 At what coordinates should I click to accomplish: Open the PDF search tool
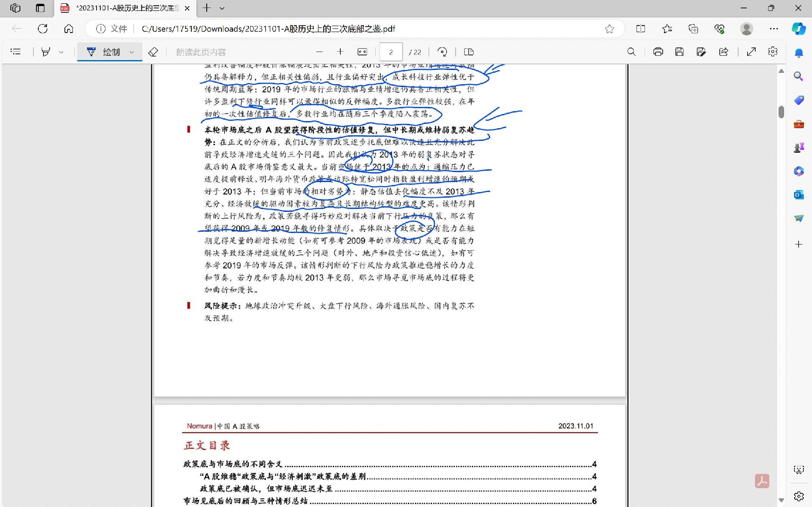click(x=631, y=52)
